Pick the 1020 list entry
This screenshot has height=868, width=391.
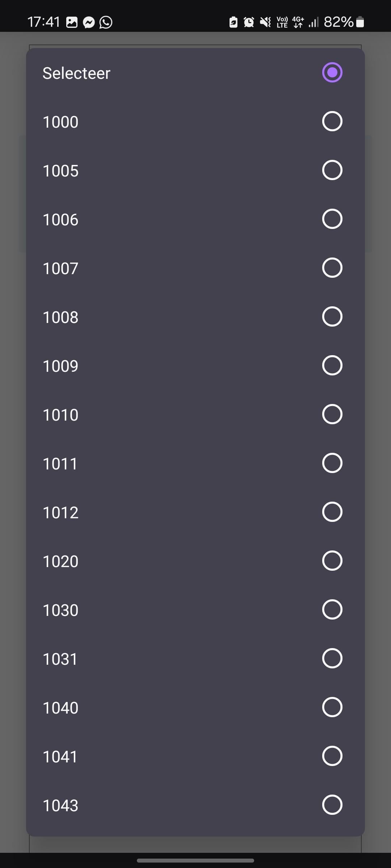click(61, 561)
